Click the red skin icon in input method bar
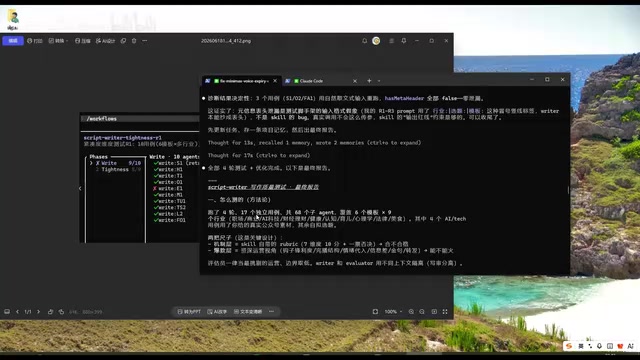 [x=620, y=346]
